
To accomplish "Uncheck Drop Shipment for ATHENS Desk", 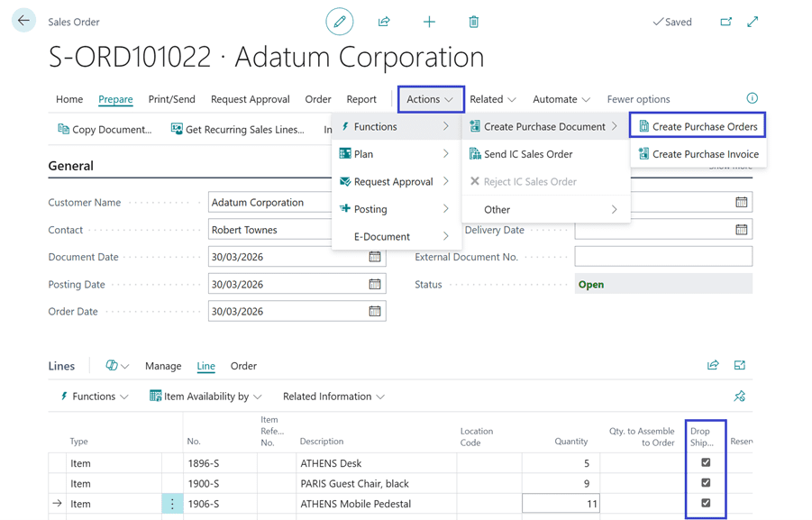I will click(x=706, y=462).
